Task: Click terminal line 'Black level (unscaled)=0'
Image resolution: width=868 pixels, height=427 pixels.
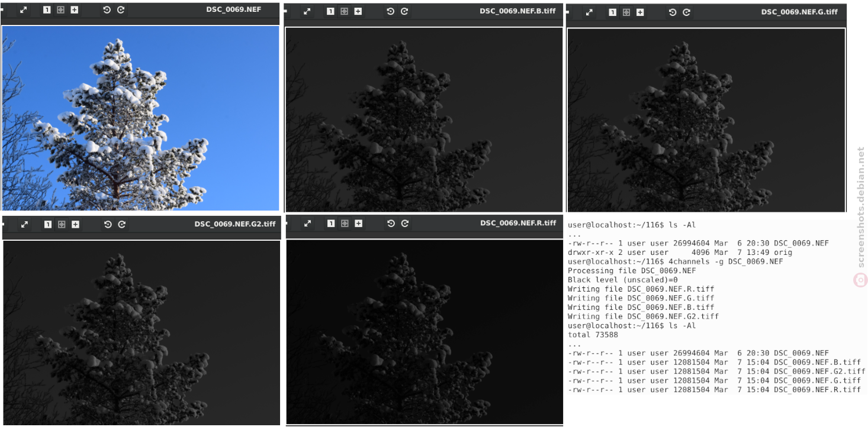Action: pyautogui.click(x=623, y=280)
